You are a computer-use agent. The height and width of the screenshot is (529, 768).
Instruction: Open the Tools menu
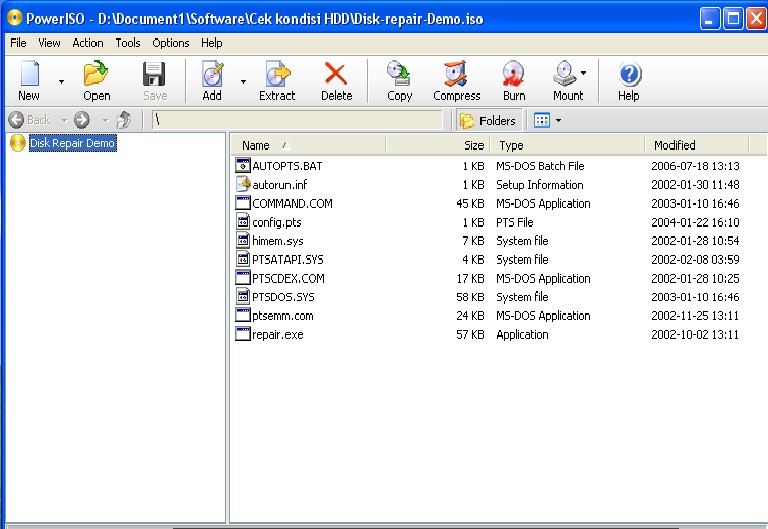point(128,43)
